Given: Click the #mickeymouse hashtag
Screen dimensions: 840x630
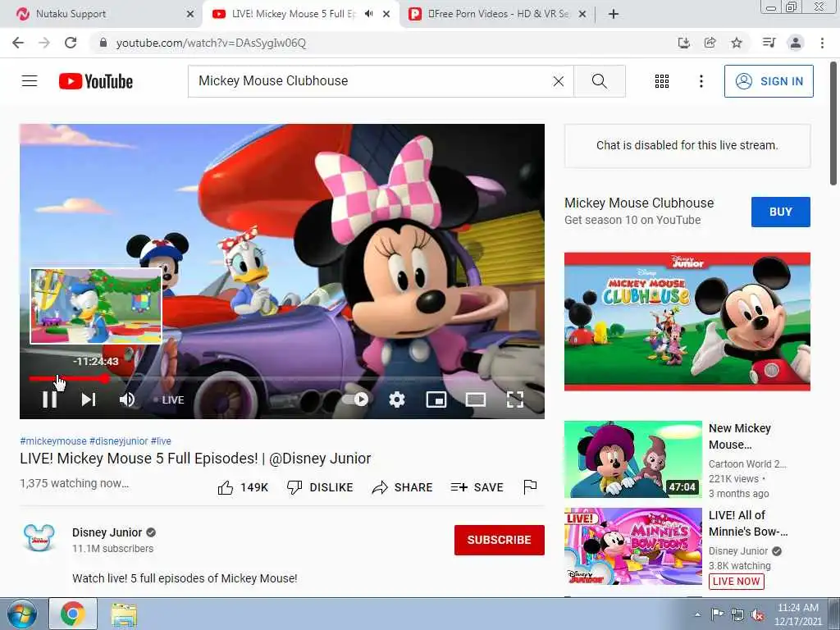Looking at the screenshot, I should tap(53, 441).
